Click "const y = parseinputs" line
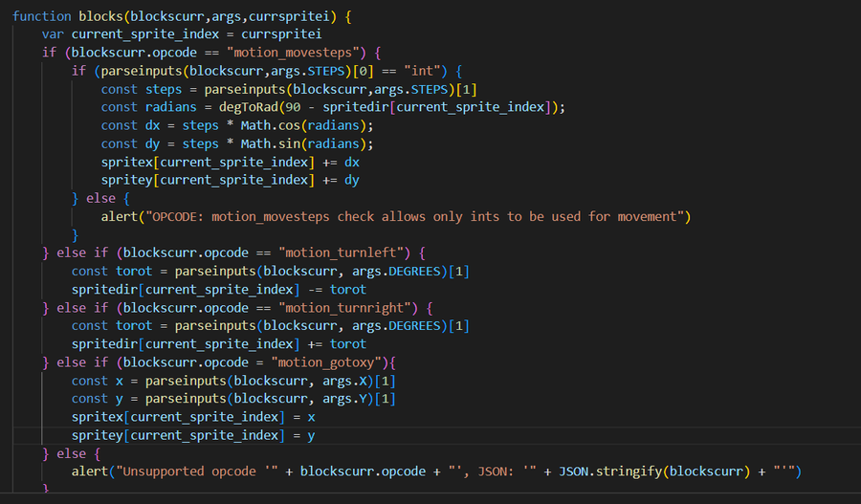This screenshot has height=504, width=861. 233,399
